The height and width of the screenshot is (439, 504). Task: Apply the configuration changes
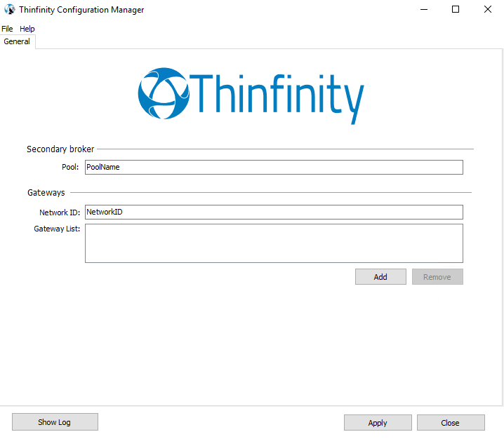point(378,423)
